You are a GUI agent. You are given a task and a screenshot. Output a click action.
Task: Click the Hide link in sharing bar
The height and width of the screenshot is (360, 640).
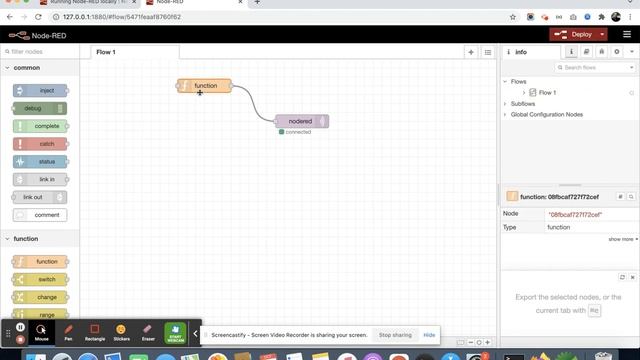[x=429, y=335]
